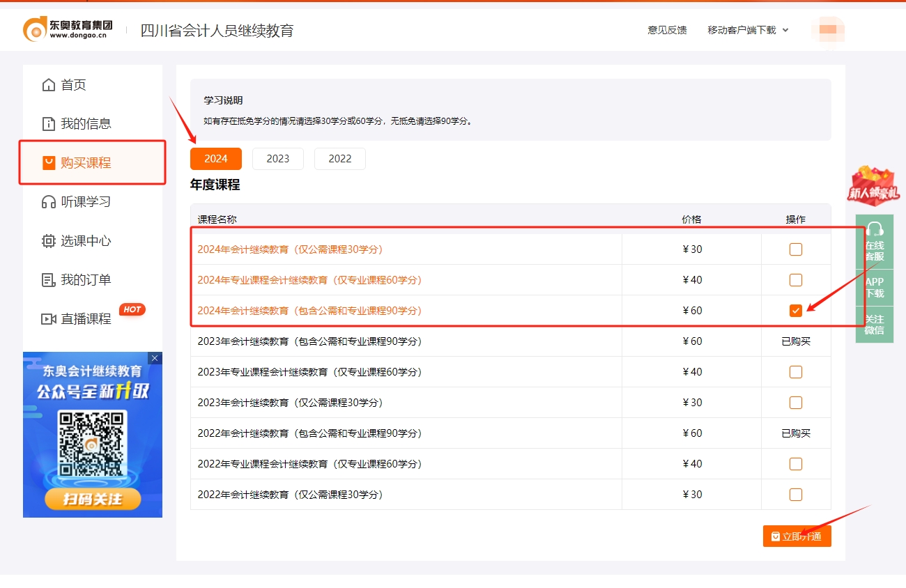Close the QR code promotional banner
The height and width of the screenshot is (588, 906).
[x=154, y=357]
